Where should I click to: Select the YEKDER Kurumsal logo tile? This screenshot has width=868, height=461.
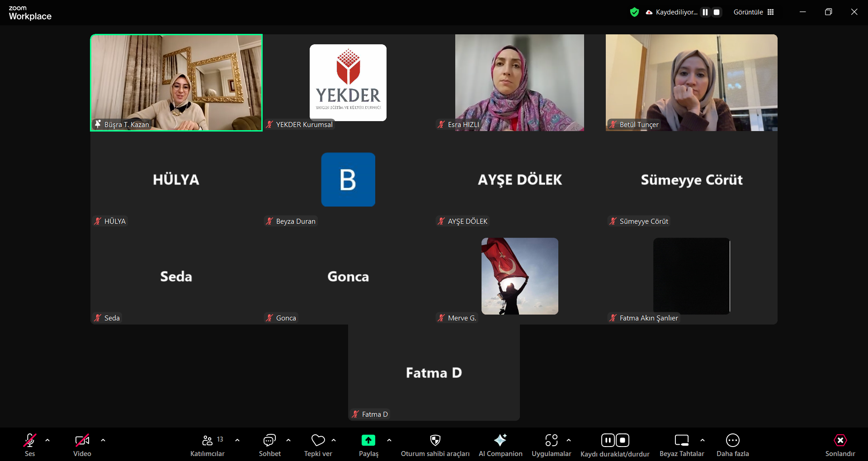(x=348, y=83)
